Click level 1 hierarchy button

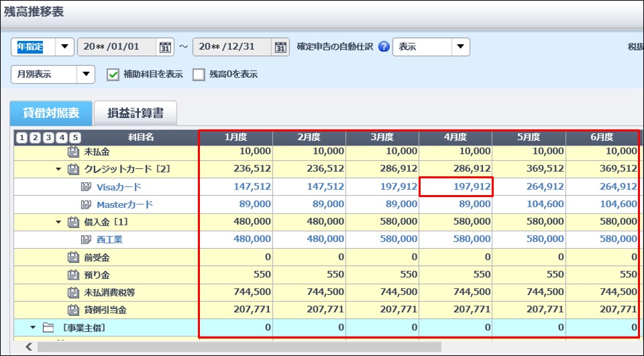click(21, 137)
